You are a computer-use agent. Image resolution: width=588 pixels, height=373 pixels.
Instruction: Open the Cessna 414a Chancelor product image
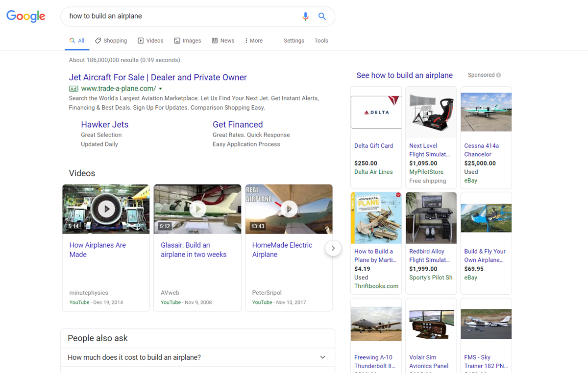click(x=486, y=112)
